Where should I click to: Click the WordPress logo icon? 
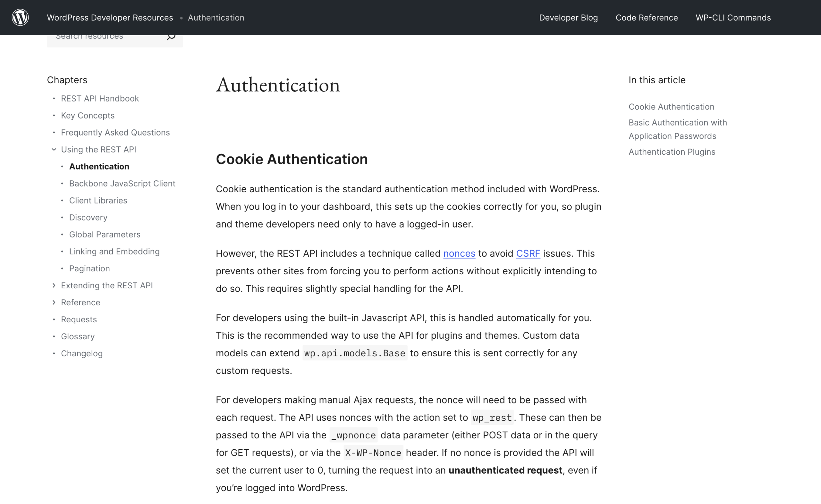(x=20, y=17)
